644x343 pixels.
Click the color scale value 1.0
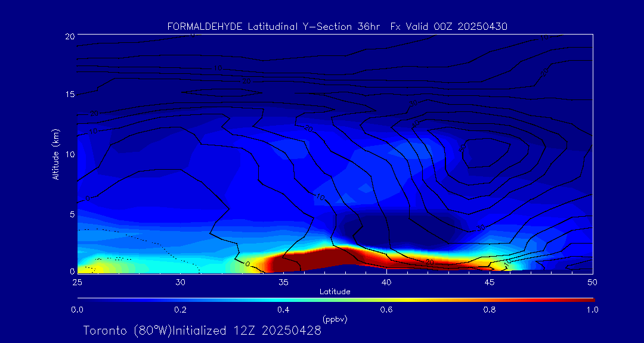tap(592, 310)
